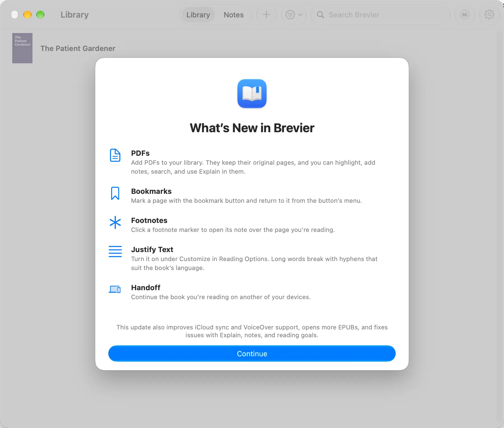This screenshot has width=504, height=428.
Task: Click the Footnotes feature heading
Action: coord(149,220)
